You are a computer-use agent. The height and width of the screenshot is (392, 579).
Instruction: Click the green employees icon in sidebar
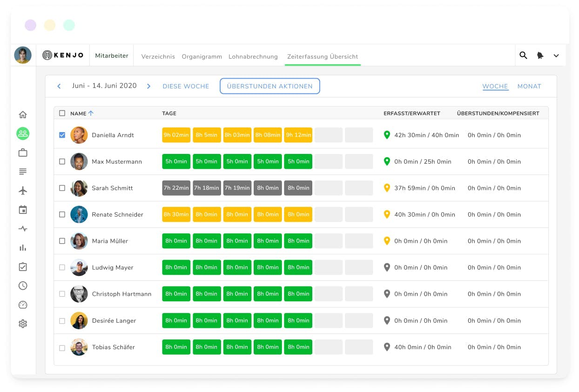click(x=23, y=134)
